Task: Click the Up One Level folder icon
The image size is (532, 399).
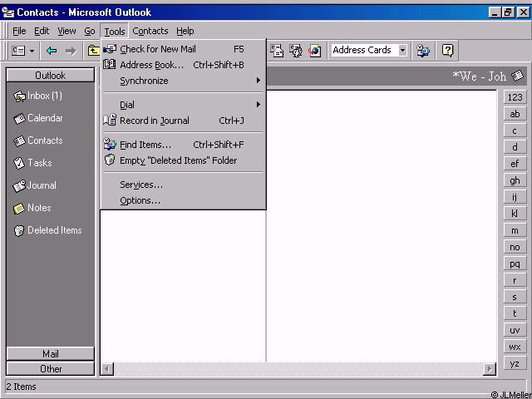Action: click(93, 51)
